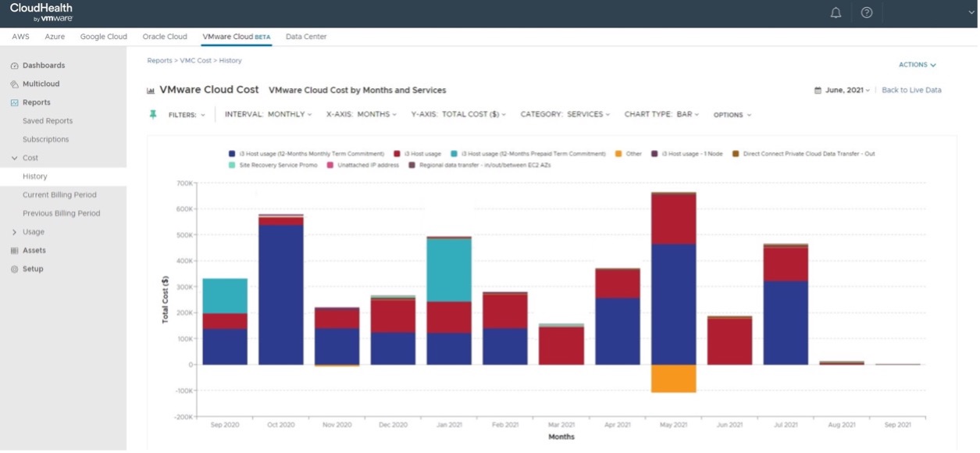Click the chart icon beside VMware Cloud Cost

[x=149, y=89]
